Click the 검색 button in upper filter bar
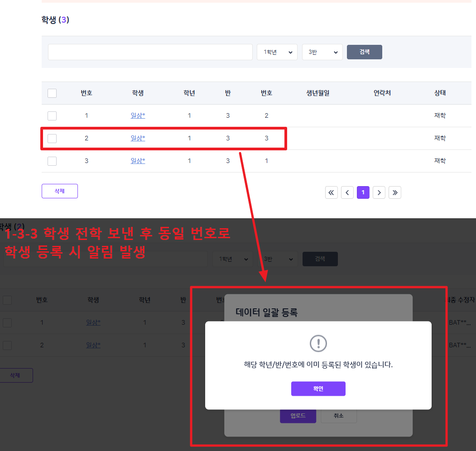 [365, 52]
